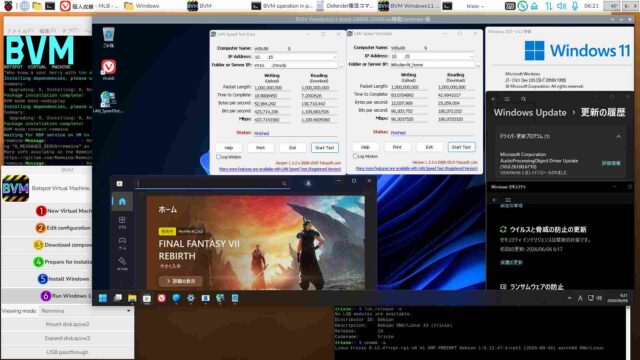Open the IP Address dropdown in left LAN Speed Test
The image size is (640, 360).
point(335,57)
